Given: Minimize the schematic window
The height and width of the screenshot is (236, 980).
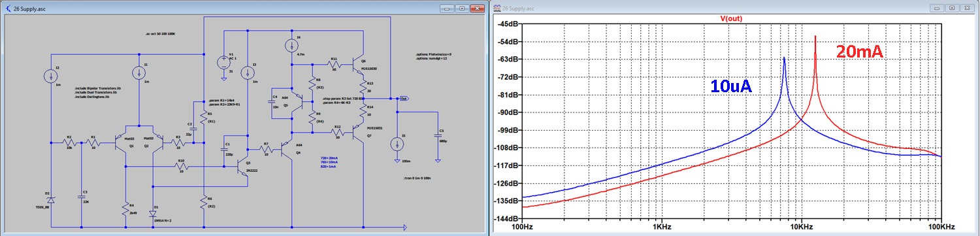Looking at the screenshot, I should tap(447, 8).
